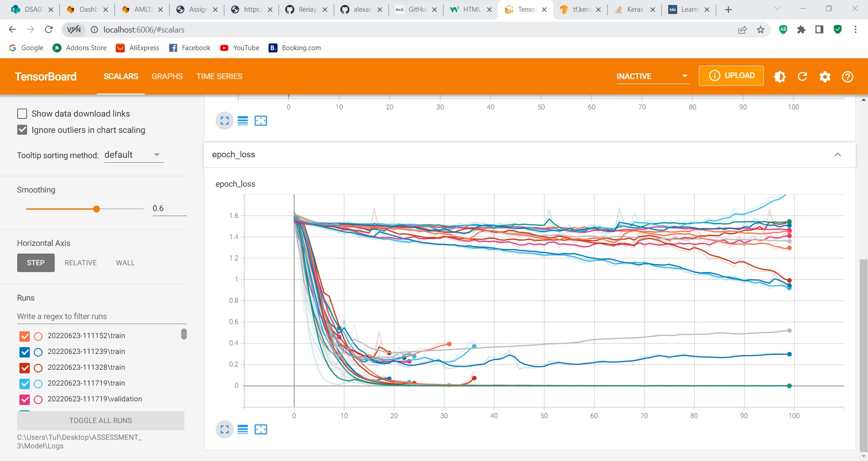Reload the browser page

pyautogui.click(x=49, y=30)
